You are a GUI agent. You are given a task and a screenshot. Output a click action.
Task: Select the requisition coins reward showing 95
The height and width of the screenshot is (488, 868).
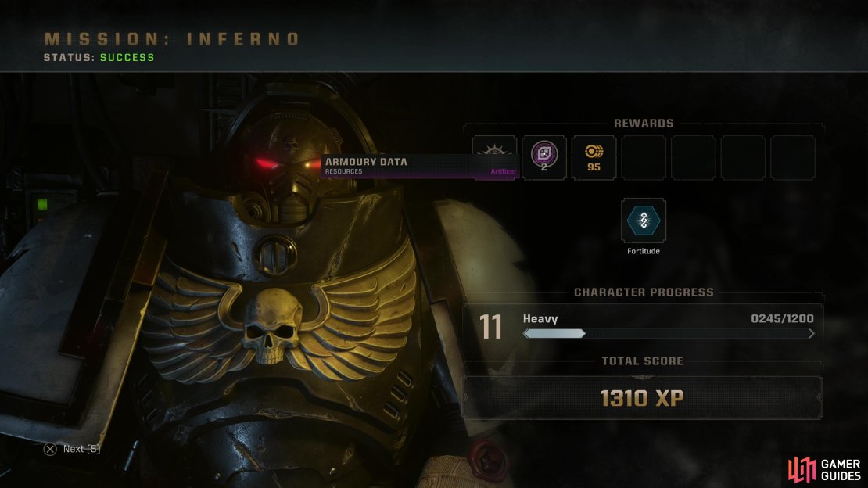[x=594, y=157]
